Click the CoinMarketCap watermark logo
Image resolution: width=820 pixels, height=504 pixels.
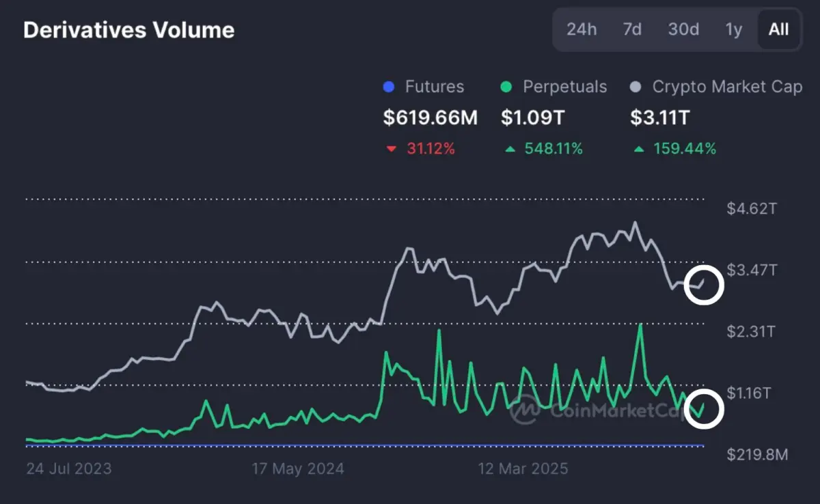click(525, 411)
